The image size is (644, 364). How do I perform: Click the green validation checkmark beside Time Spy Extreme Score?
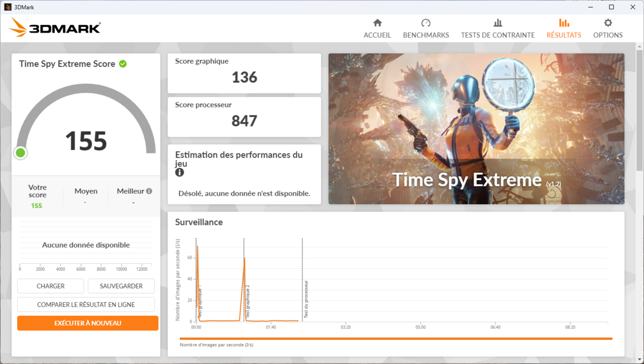tap(123, 64)
